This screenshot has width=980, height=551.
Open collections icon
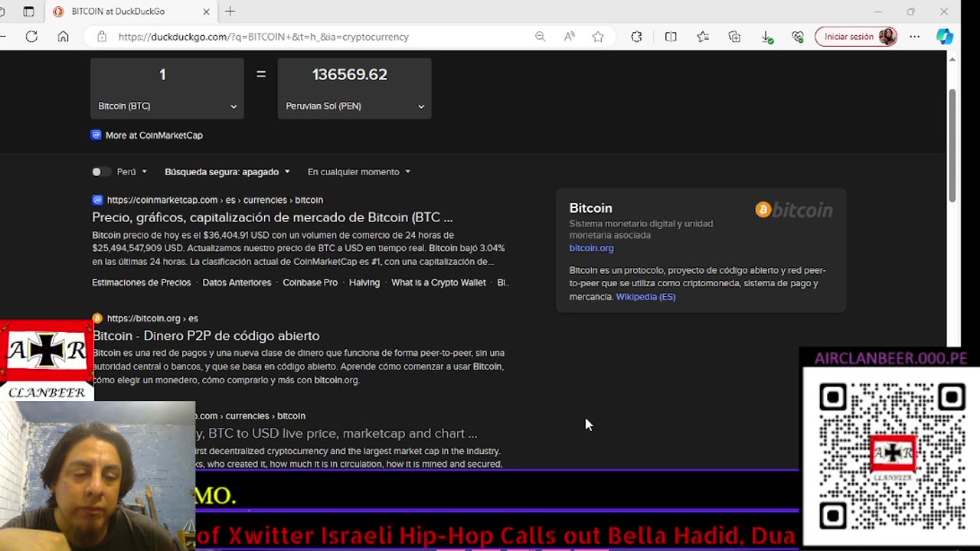pos(734,37)
